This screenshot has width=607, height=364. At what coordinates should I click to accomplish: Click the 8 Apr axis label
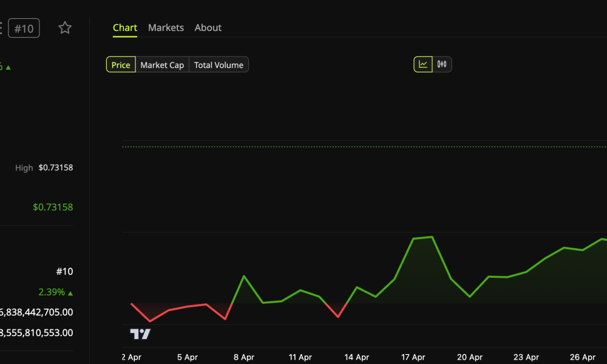tap(244, 357)
